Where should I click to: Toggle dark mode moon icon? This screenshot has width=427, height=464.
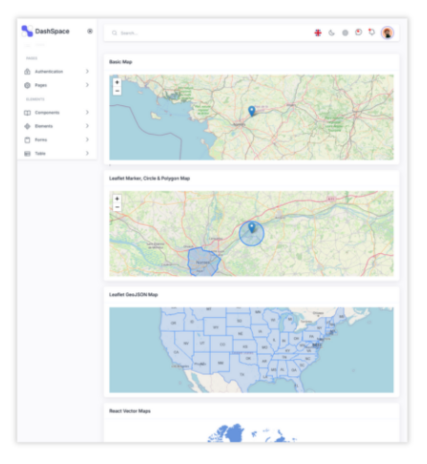(x=331, y=33)
